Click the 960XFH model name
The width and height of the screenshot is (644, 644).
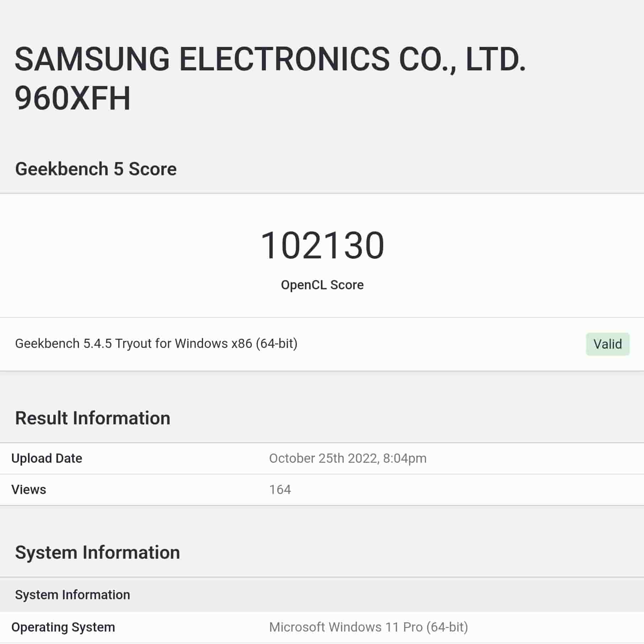click(x=73, y=98)
